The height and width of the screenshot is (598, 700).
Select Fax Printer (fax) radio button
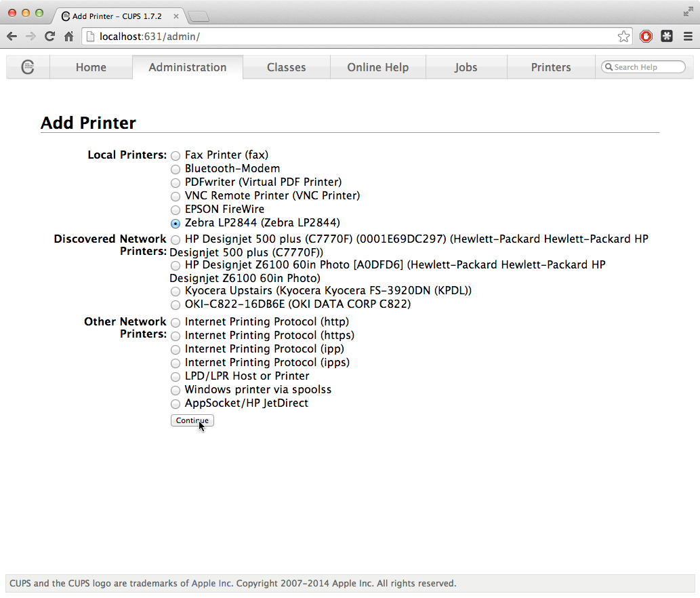(176, 156)
